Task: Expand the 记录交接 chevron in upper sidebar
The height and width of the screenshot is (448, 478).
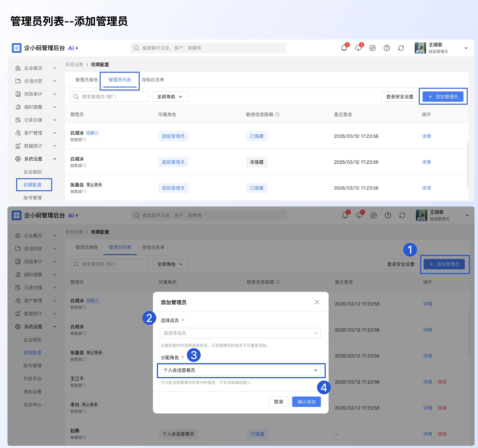Action: pos(55,120)
